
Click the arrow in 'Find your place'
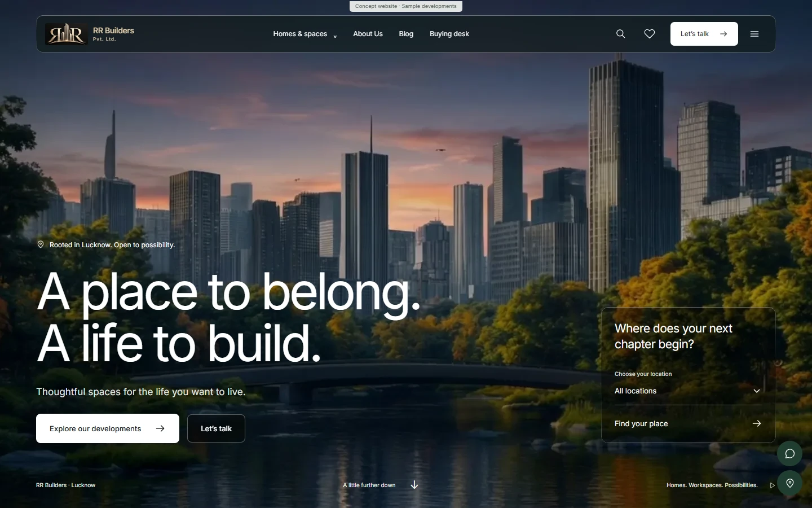coord(757,423)
